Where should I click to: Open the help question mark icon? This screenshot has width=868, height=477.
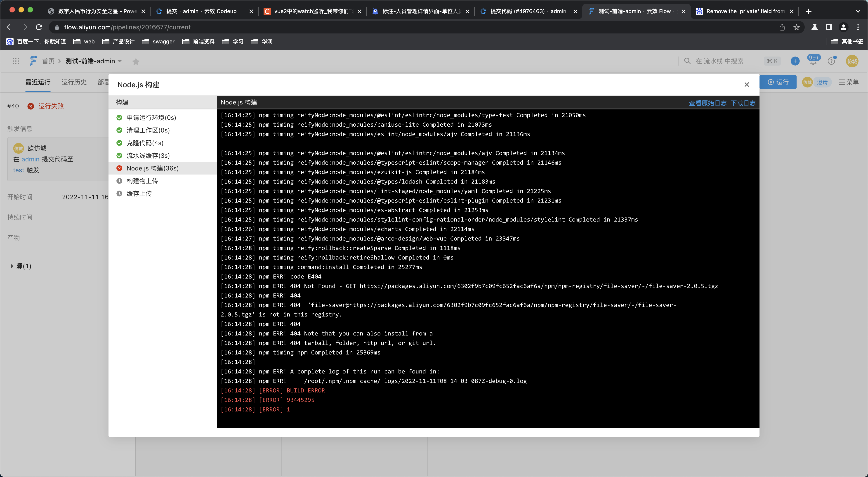tap(831, 61)
